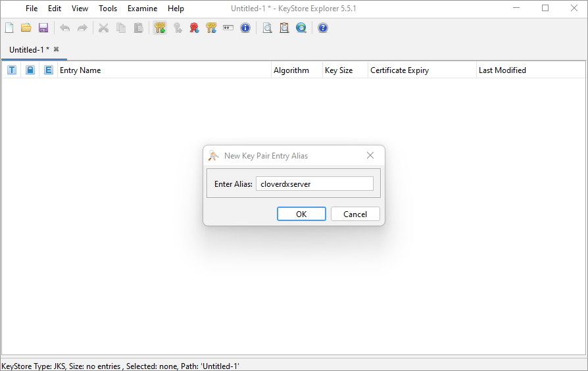Image resolution: width=588 pixels, height=371 pixels.
Task: Click the Set KeyStore Password icon
Action: click(228, 28)
